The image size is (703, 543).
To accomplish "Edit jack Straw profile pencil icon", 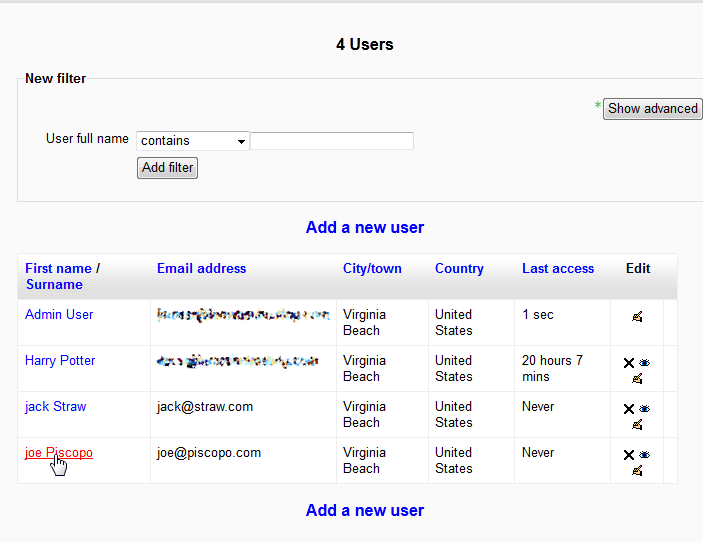I will pos(637,424).
